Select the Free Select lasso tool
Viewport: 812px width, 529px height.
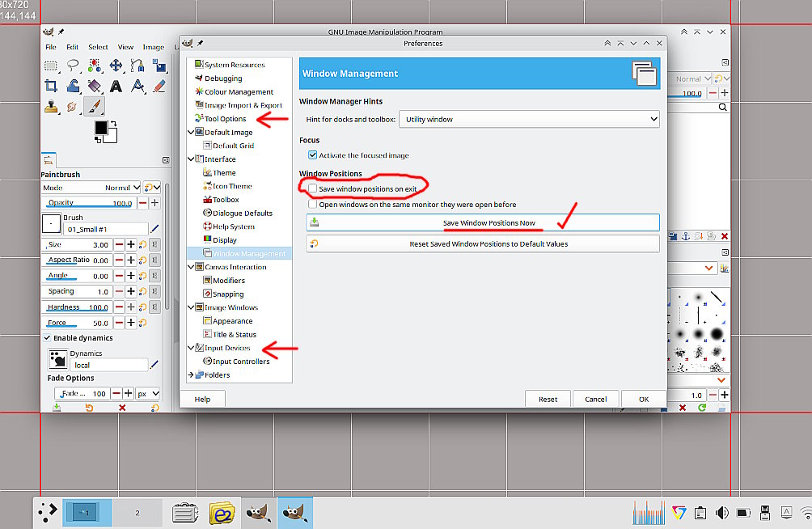pyautogui.click(x=73, y=66)
